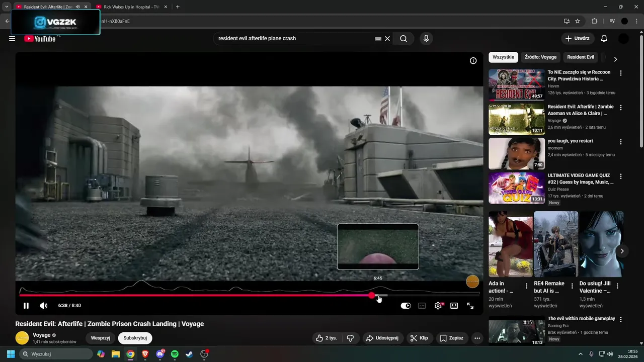Viewport: 644px width, 362px height.
Task: Click the Wesprzyj button
Action: (x=101, y=338)
